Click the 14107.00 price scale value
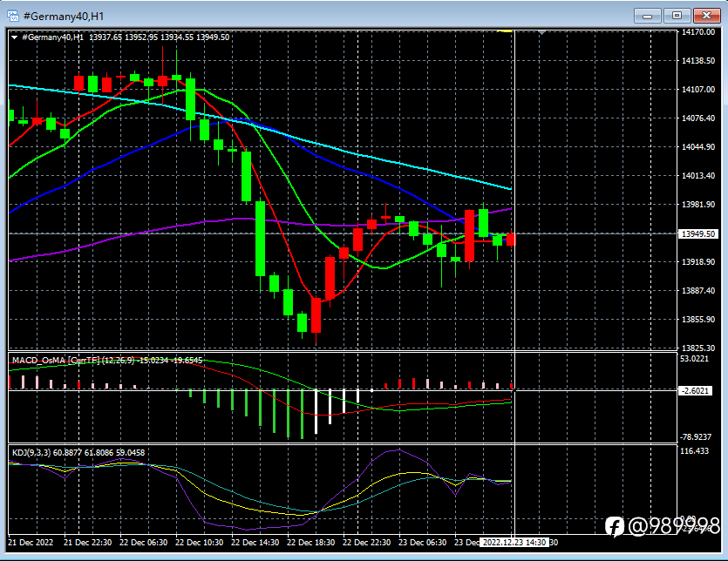The height and width of the screenshot is (561, 728). (x=697, y=89)
